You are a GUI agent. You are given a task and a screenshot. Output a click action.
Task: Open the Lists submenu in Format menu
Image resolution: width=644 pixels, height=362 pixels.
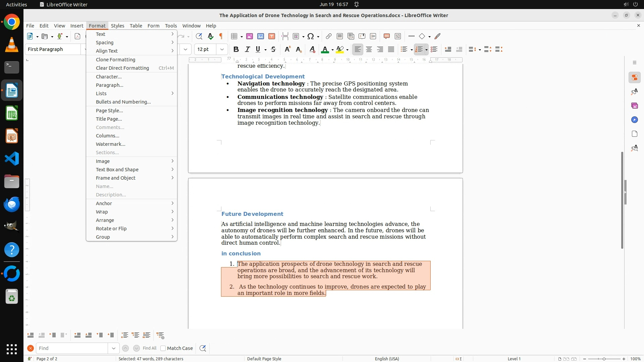[x=101, y=94]
